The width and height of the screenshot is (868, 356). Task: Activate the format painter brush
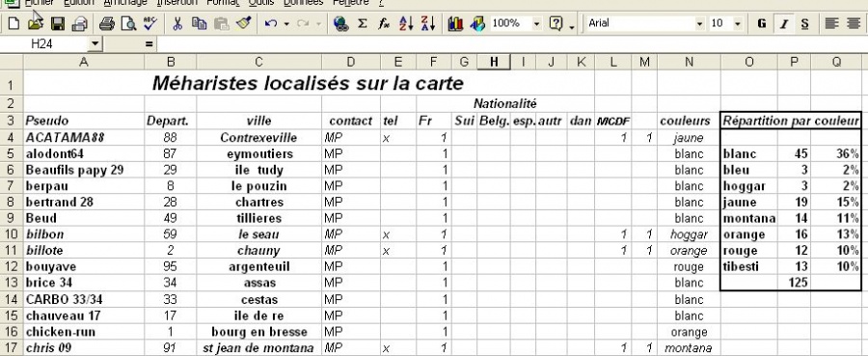pyautogui.click(x=244, y=24)
